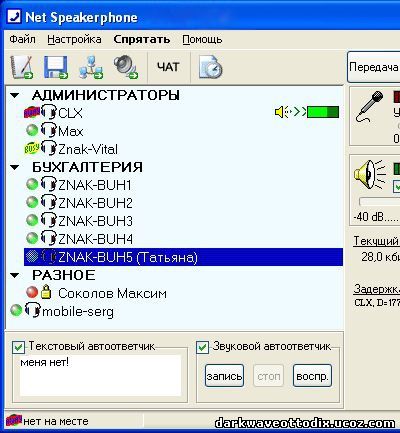
Task: Toggle the Звуковой автоответчик checkbox
Action: coord(202,348)
